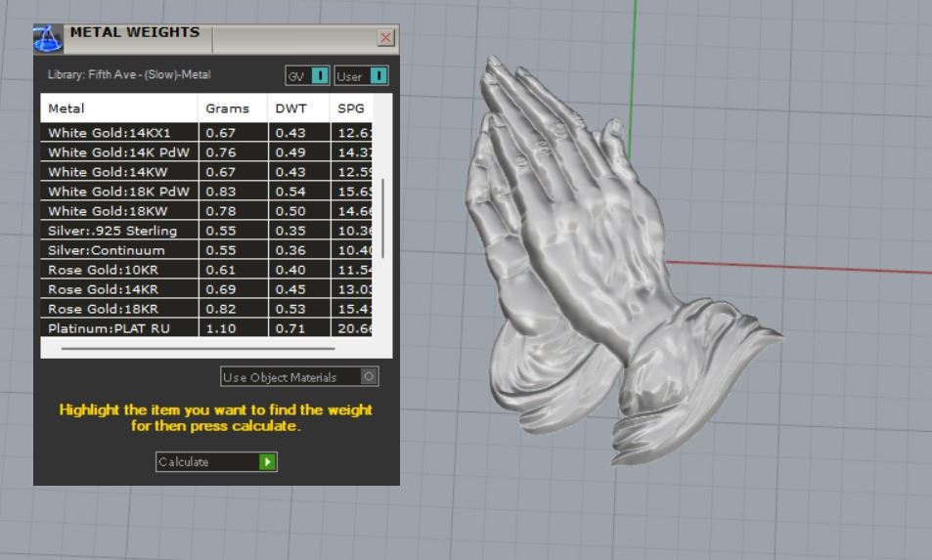Click the 0.71 DWT value
This screenshot has width=932, height=560.
[x=290, y=328]
